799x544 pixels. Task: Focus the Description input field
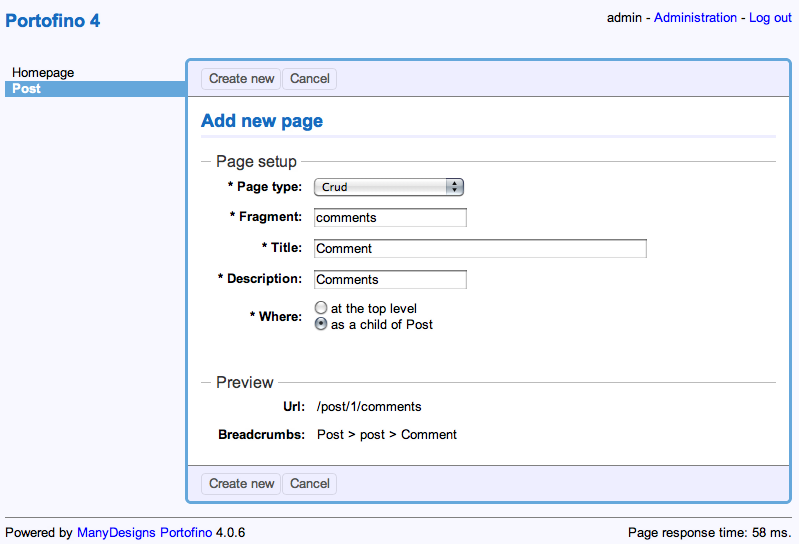click(x=390, y=280)
